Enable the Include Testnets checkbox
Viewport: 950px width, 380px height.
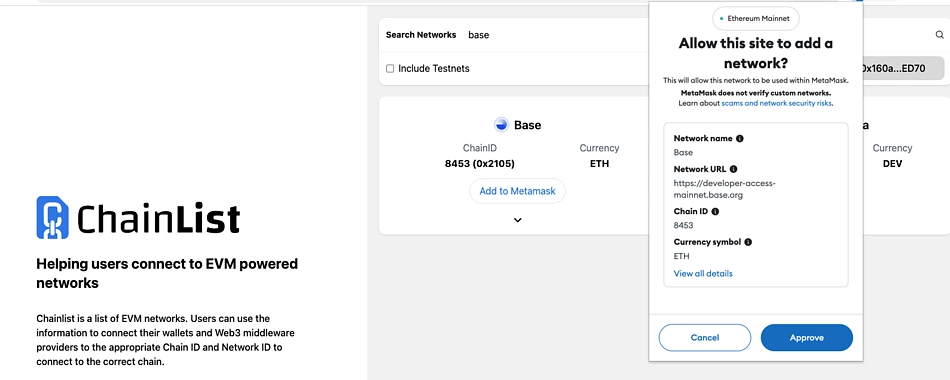coord(390,68)
